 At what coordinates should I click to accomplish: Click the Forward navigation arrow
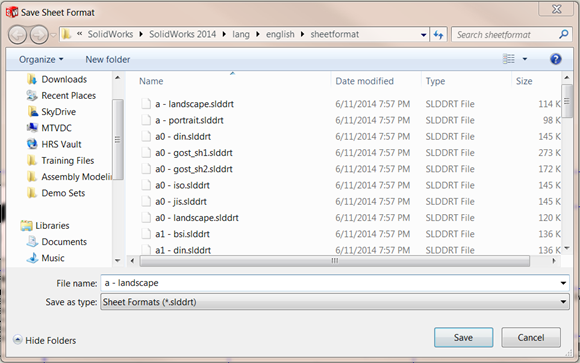pyautogui.click(x=39, y=35)
